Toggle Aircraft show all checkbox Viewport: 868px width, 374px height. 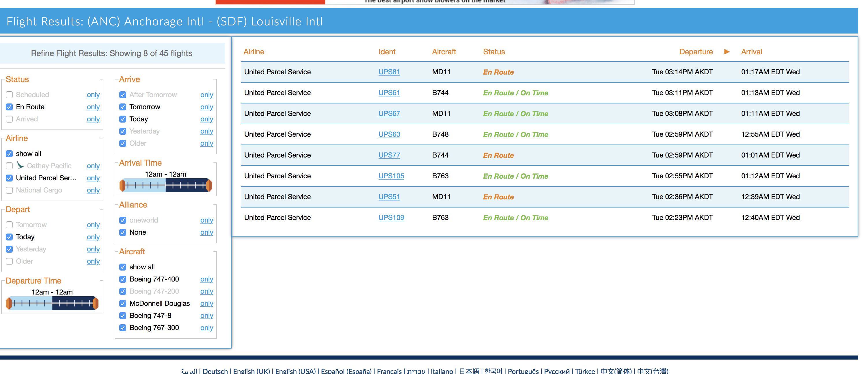coord(123,267)
